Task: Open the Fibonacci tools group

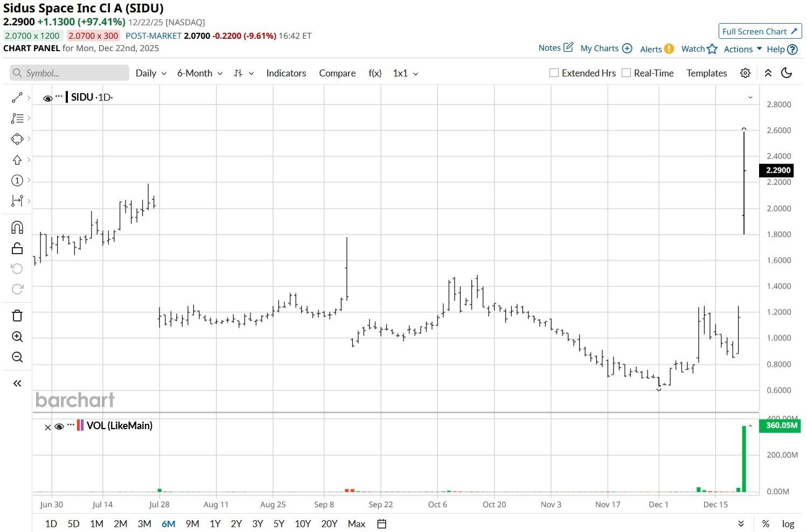Action: [x=17, y=118]
